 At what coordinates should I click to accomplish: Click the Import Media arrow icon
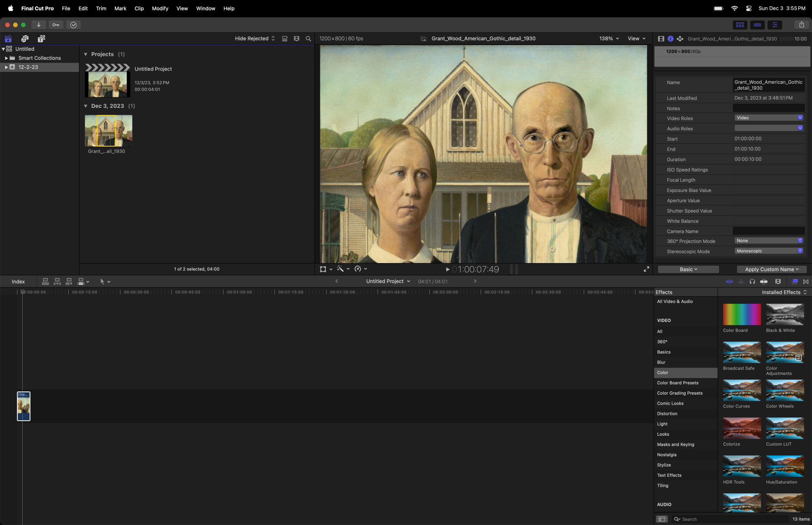(x=39, y=25)
